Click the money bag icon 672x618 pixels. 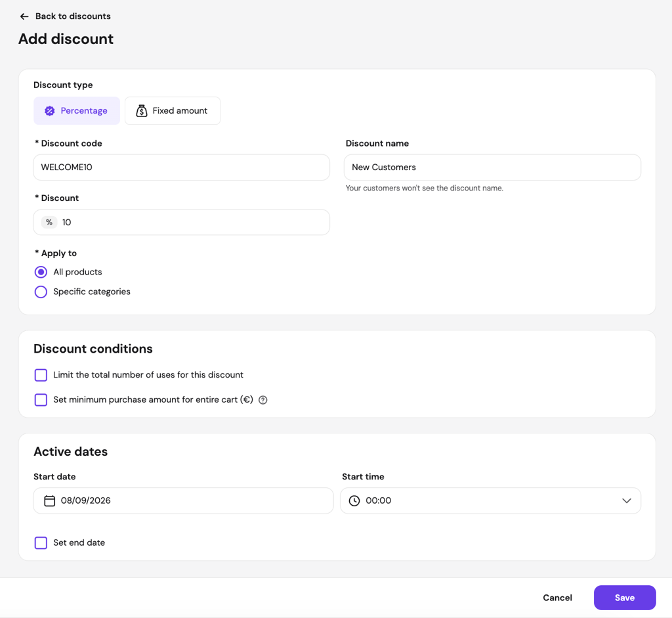(x=142, y=110)
